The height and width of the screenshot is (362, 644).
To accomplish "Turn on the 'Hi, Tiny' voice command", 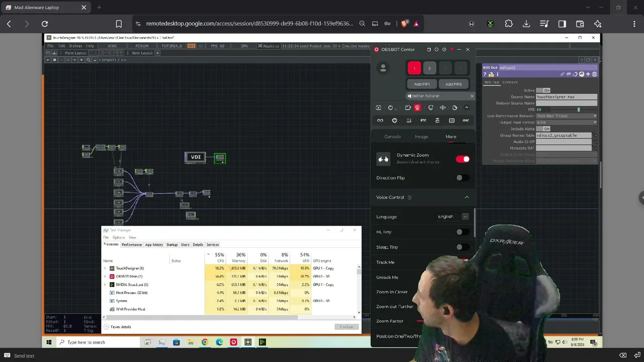I will tap(462, 232).
